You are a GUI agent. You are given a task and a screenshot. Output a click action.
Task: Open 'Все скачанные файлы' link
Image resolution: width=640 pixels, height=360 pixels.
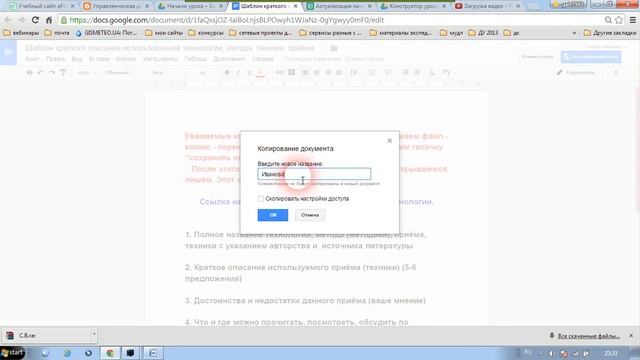[589, 336]
